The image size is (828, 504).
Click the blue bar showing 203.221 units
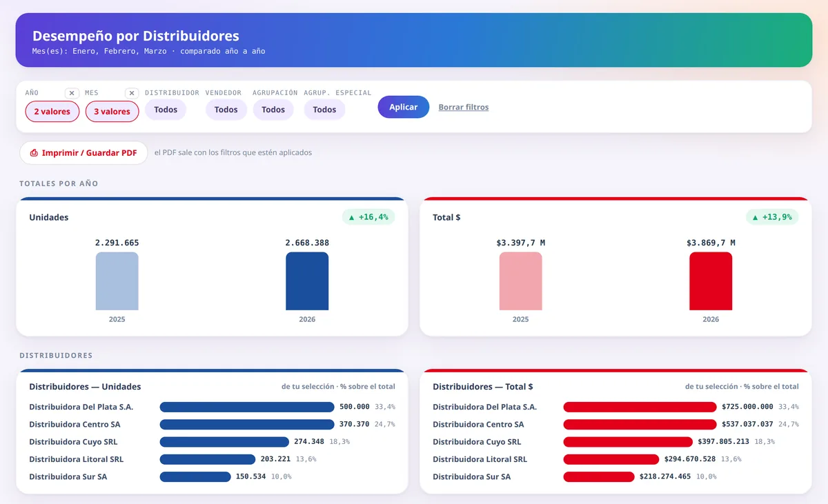[207, 459]
